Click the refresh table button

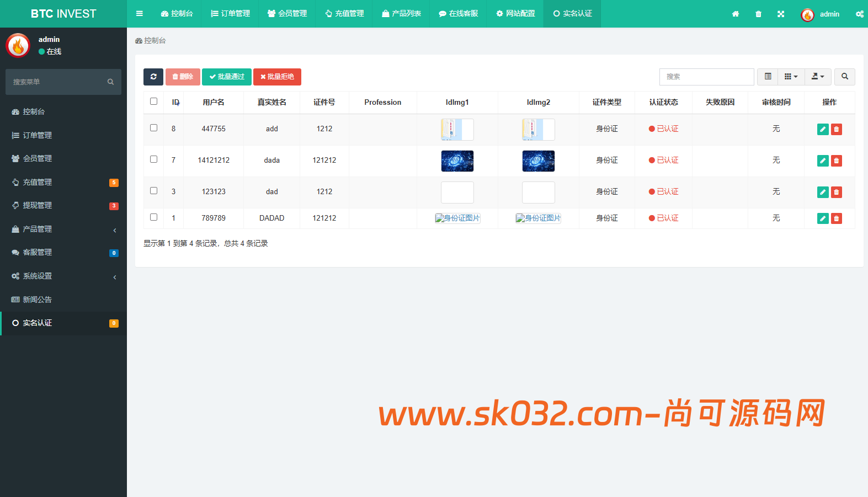click(153, 77)
